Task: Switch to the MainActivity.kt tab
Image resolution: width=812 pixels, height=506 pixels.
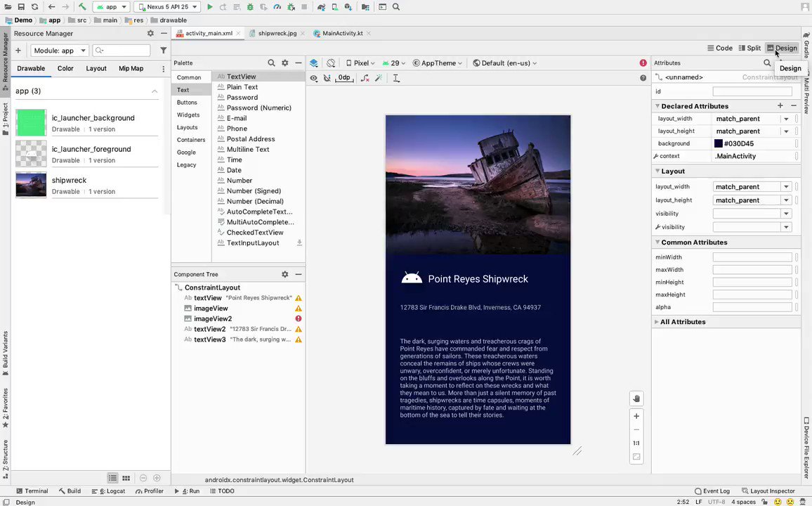Action: click(342, 33)
